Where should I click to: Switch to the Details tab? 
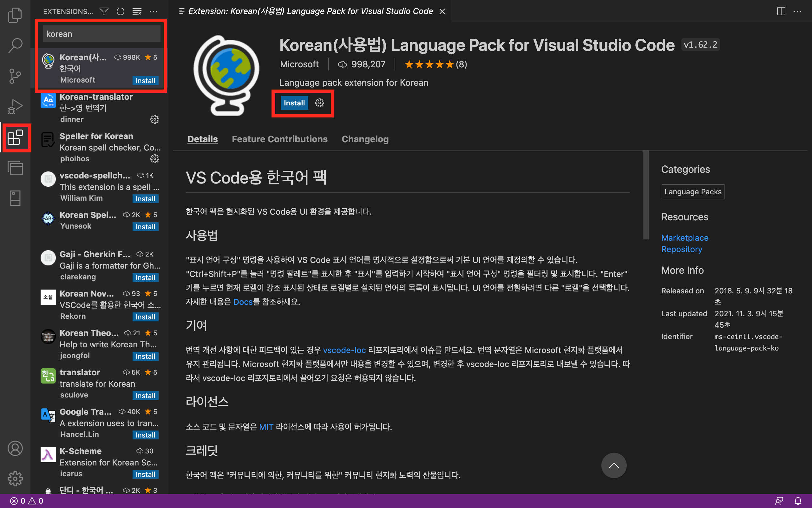[202, 139]
